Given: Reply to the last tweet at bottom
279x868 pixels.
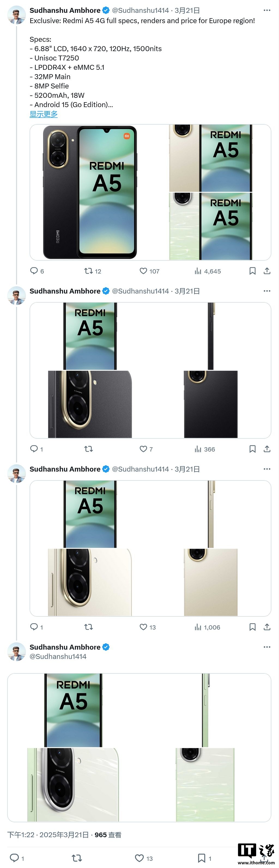Looking at the screenshot, I should (14, 858).
